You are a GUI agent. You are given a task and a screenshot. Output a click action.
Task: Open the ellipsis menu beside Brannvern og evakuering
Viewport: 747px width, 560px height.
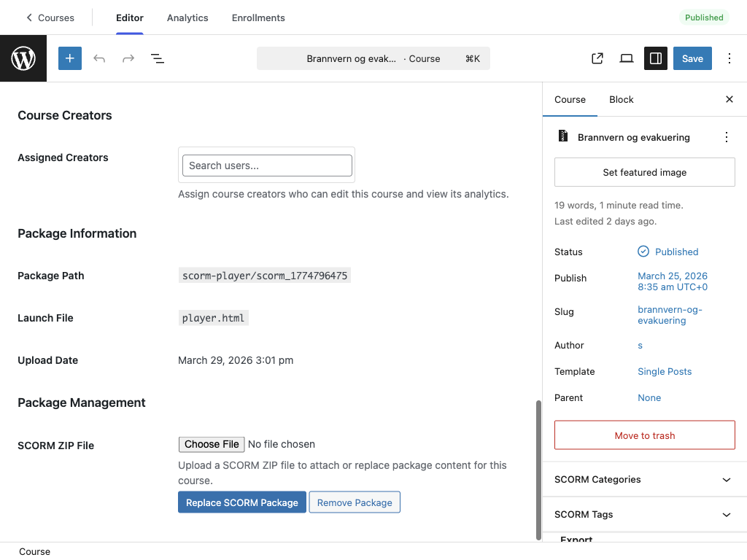727,137
